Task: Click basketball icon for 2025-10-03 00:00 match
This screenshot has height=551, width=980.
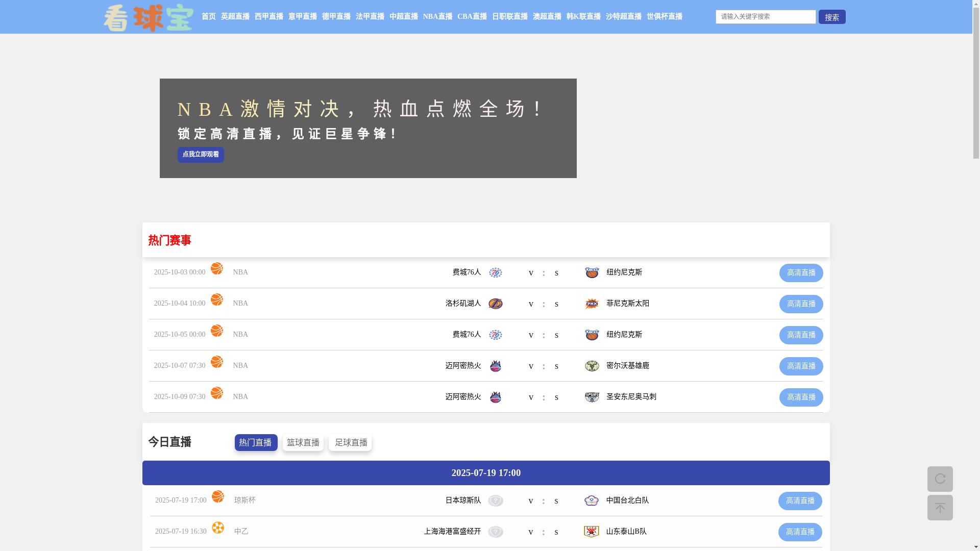Action: point(217,268)
